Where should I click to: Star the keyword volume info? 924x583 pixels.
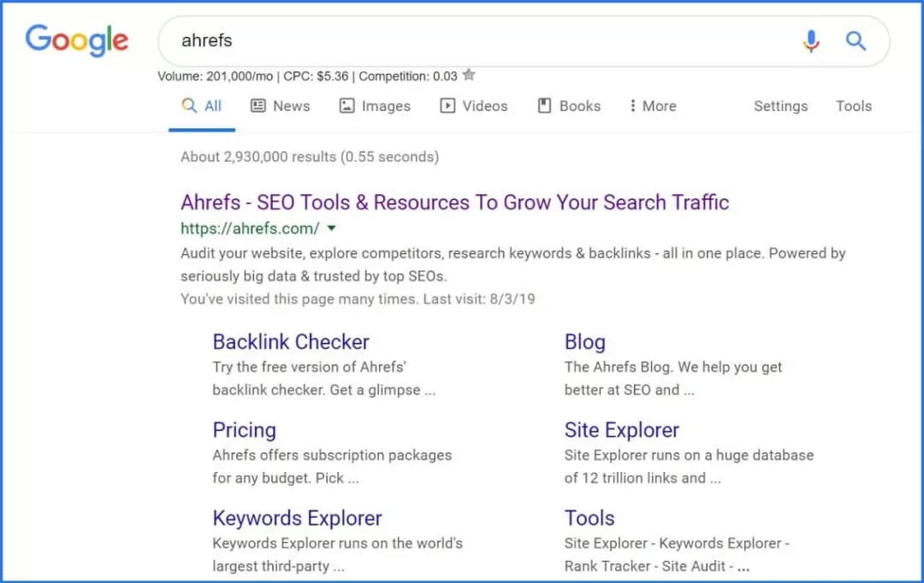pos(469,75)
